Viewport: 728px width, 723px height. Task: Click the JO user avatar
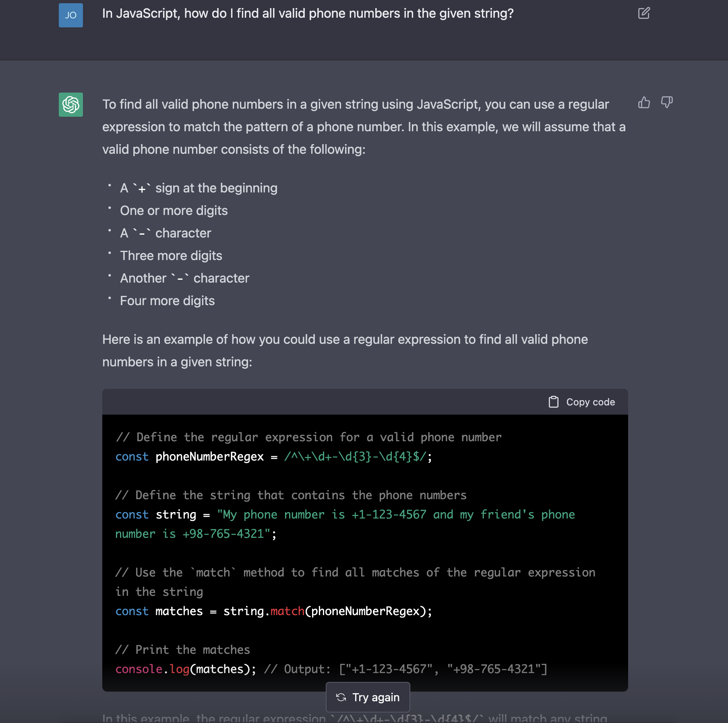click(x=71, y=15)
